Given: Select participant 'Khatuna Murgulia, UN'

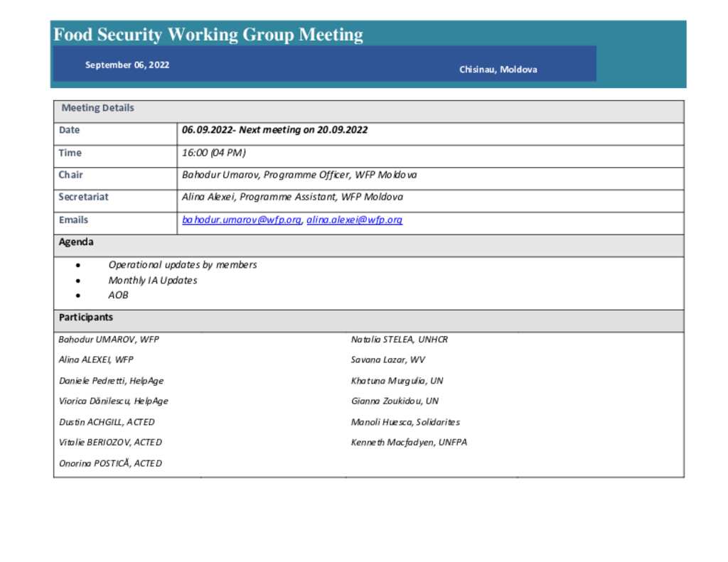Looking at the screenshot, I should point(397,381).
